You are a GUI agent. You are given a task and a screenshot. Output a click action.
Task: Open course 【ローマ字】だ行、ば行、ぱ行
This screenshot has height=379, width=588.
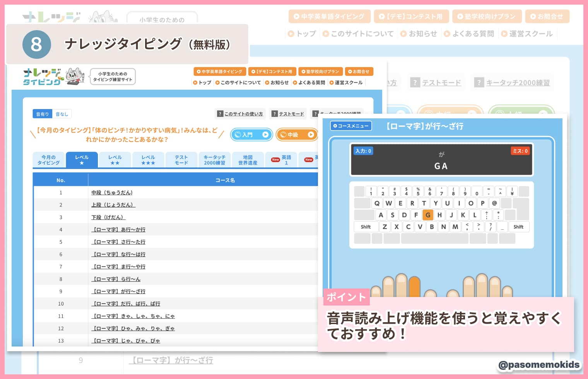[126, 304]
